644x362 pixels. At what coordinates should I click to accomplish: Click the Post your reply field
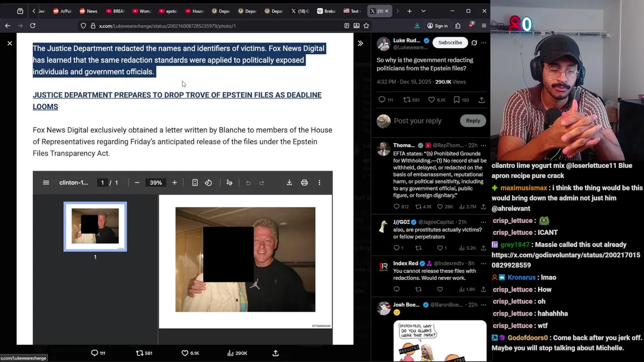418,121
